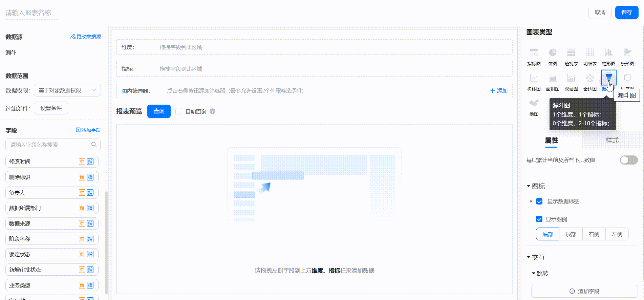
Task: Choose the 透视表 pivot table icon
Action: [x=571, y=52]
